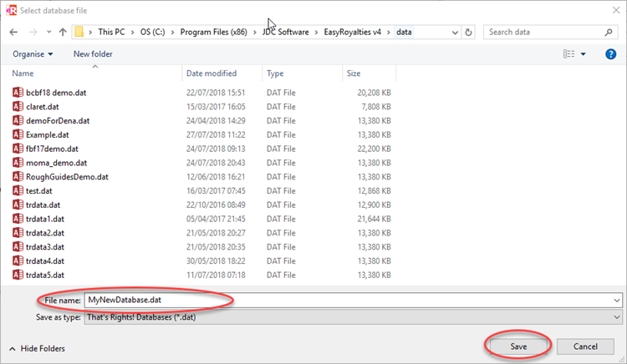Click the fbf17demo.dat file icon

[18, 149]
